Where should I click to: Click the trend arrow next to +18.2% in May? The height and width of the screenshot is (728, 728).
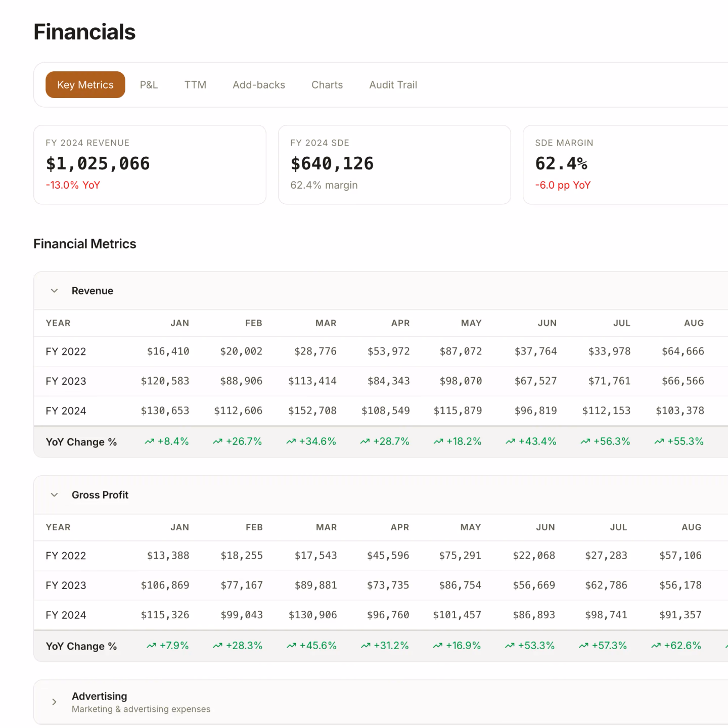tap(437, 441)
